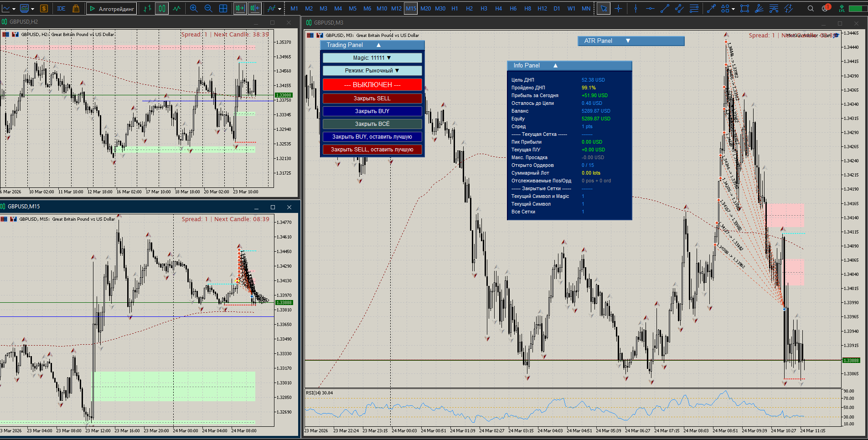The height and width of the screenshot is (440, 868).
Task: Activate the crosshair tool
Action: point(618,9)
